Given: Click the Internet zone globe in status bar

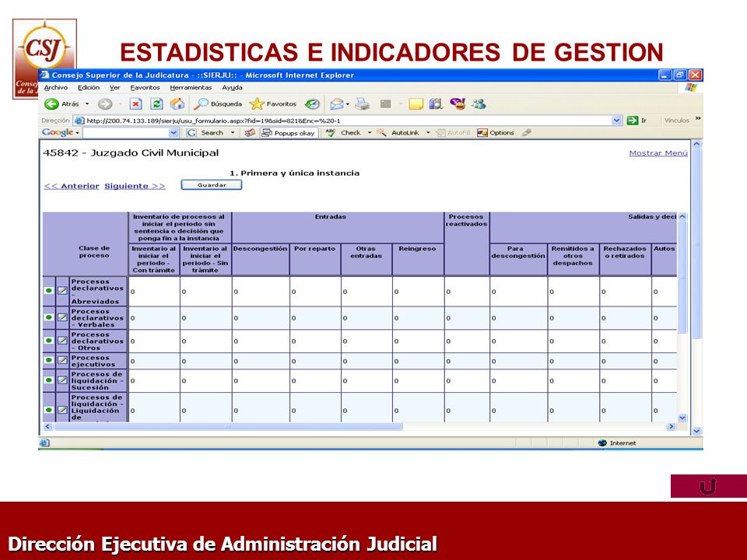Looking at the screenshot, I should point(602,443).
